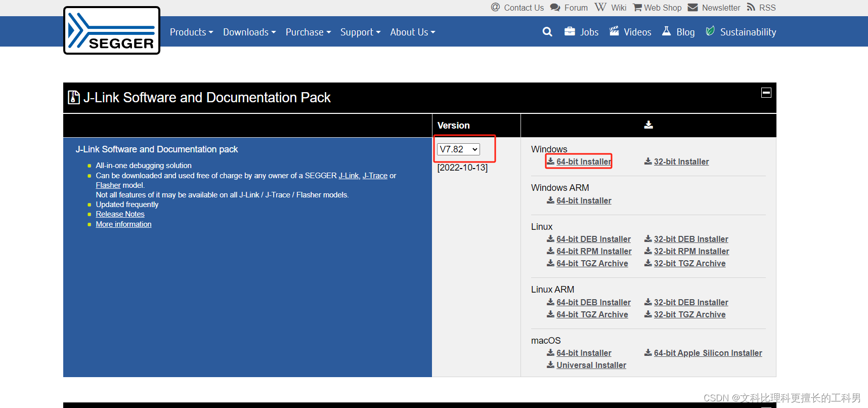Follow the Flasher model link

tap(108, 185)
